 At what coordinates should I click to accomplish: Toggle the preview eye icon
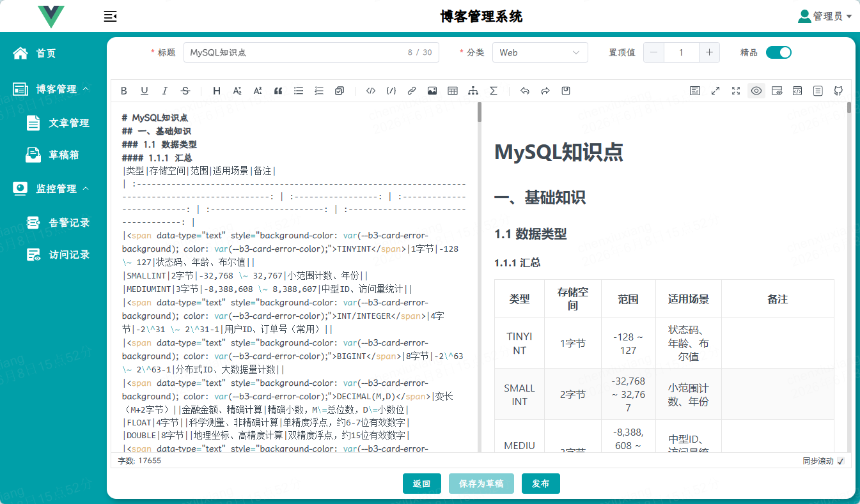[x=756, y=91]
